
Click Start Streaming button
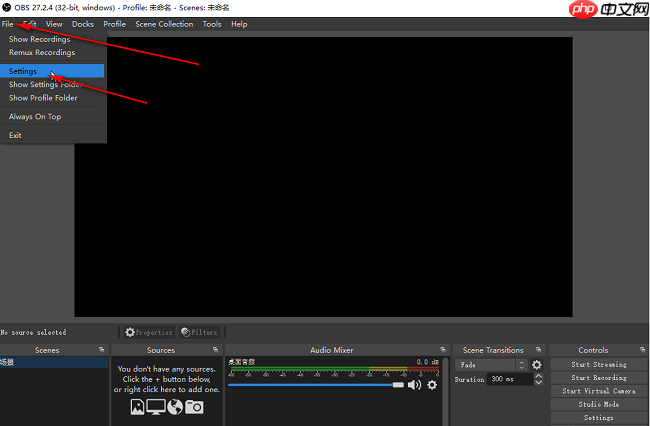tap(599, 365)
